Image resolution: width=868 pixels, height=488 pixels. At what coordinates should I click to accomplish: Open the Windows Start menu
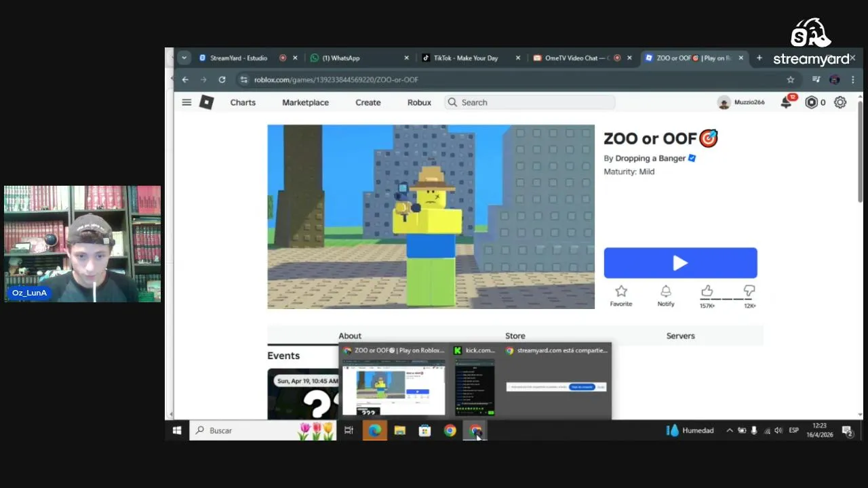(x=177, y=430)
